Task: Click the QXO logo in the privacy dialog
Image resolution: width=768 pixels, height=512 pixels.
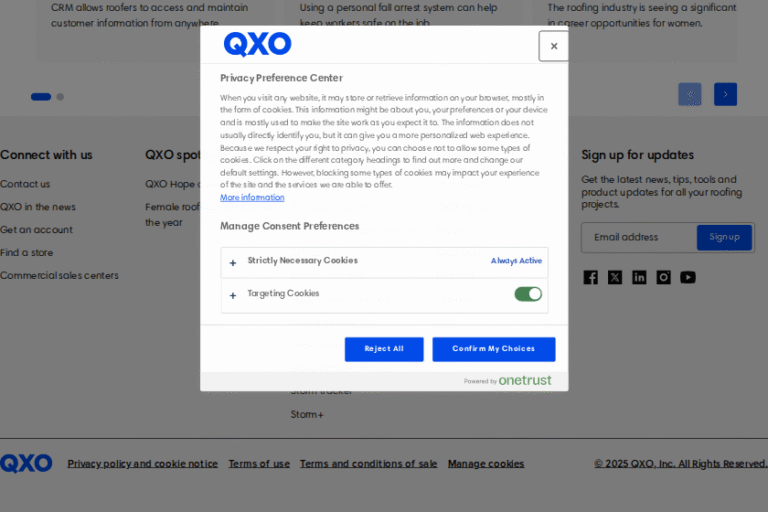Action: click(x=257, y=45)
